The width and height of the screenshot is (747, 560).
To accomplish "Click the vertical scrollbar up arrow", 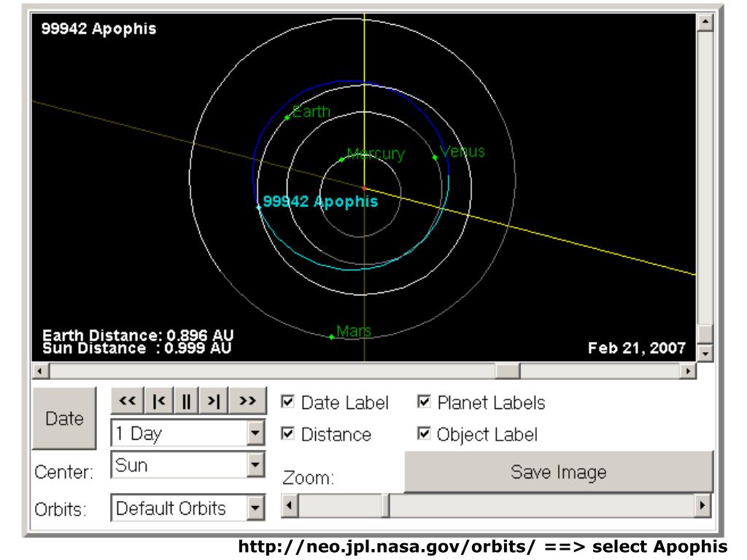I will coord(705,22).
